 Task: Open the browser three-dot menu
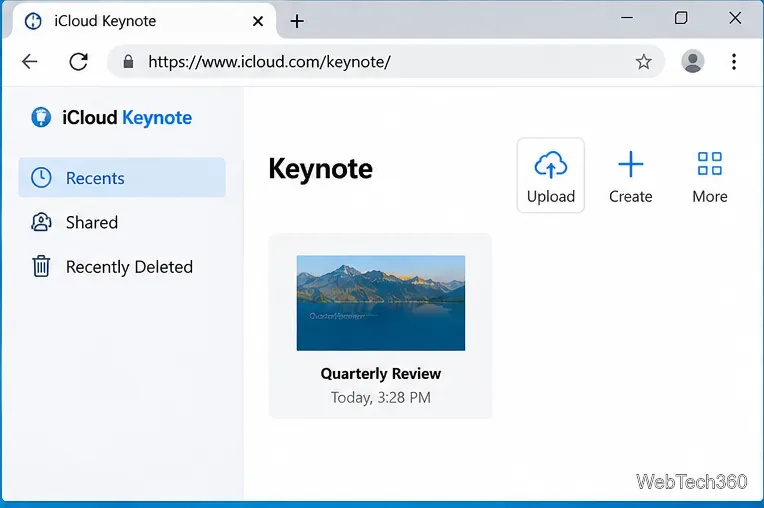734,61
